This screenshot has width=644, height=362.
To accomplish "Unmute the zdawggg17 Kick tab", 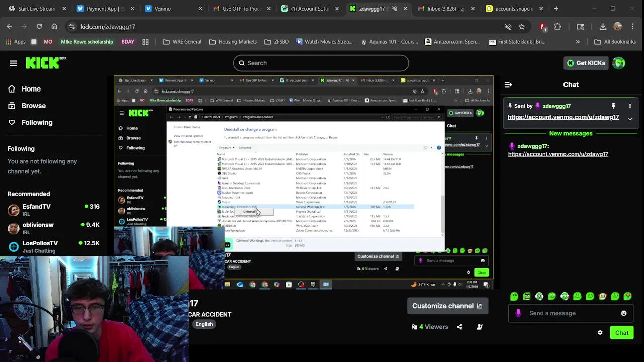I will coord(394,9).
